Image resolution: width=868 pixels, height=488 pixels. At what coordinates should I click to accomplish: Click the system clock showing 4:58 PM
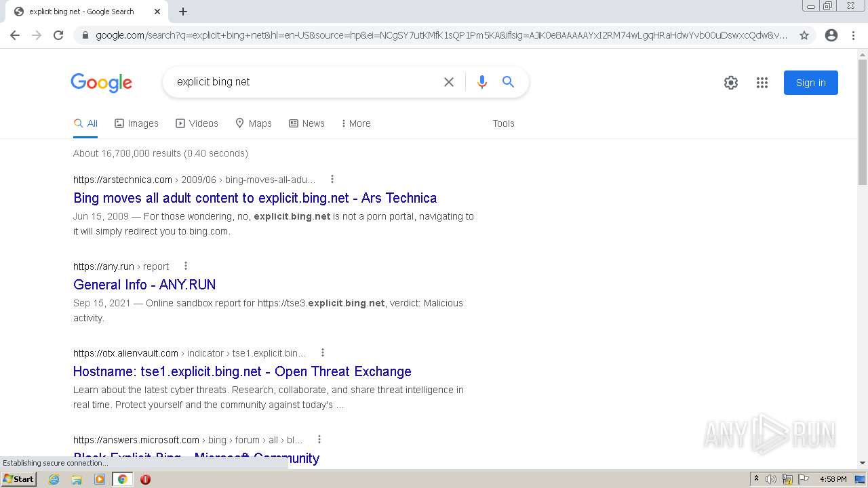833,479
